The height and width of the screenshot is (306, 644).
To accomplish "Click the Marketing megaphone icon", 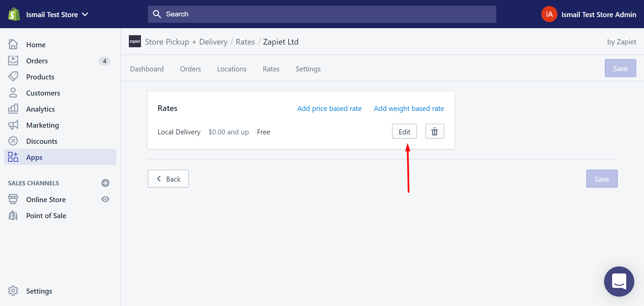I will (13, 125).
